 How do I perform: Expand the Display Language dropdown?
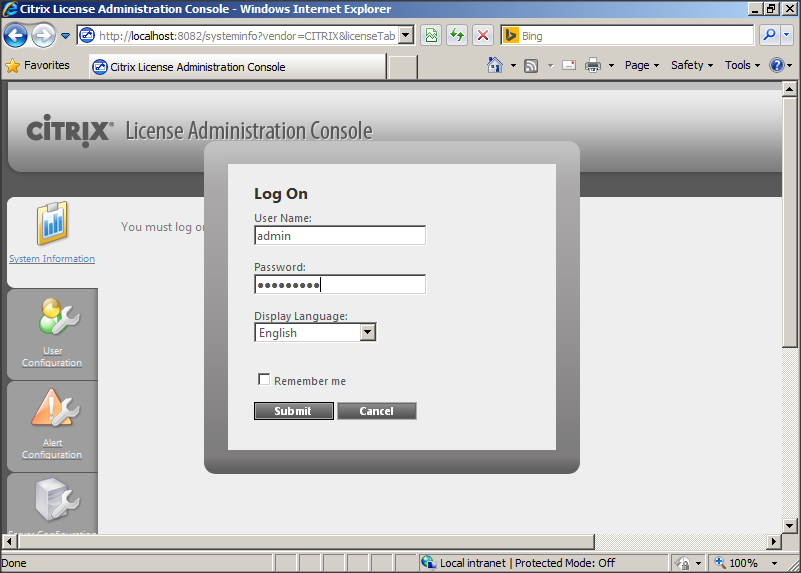pos(367,333)
